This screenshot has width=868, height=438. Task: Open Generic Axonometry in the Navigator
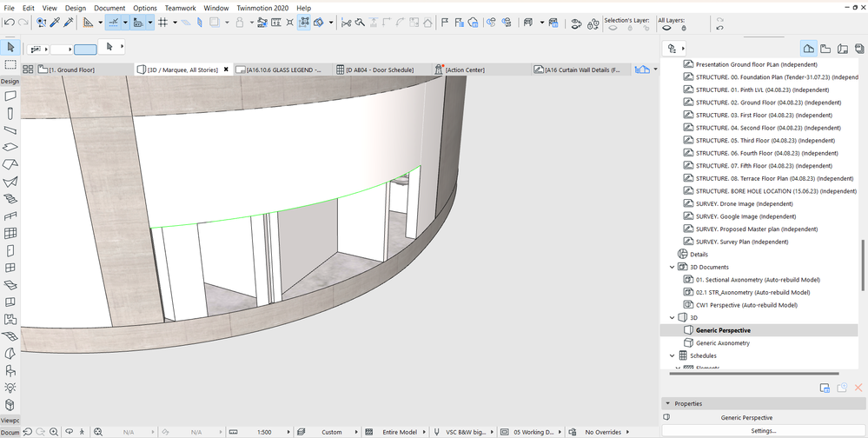coord(722,343)
